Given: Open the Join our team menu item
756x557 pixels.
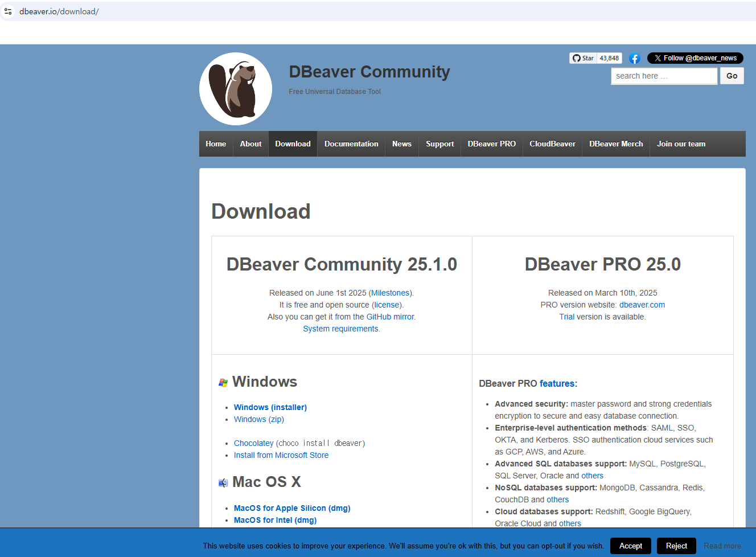Looking at the screenshot, I should pos(681,144).
